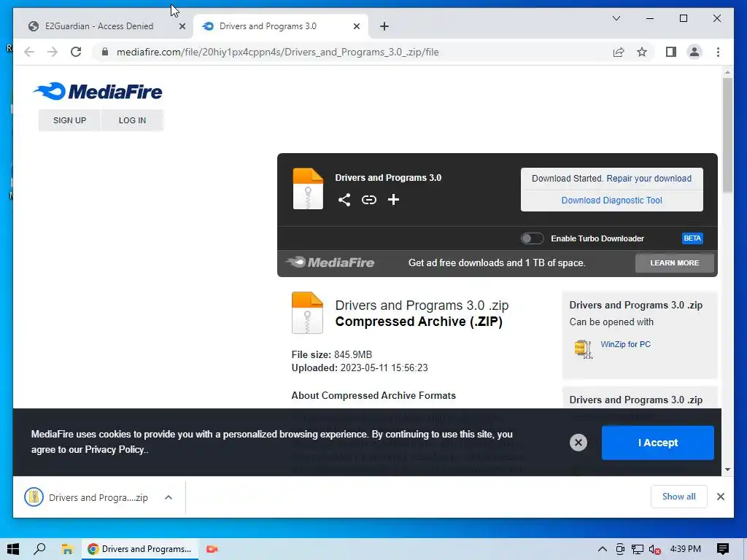Open the notification center icon
Image resolution: width=747 pixels, height=560 pixels.
click(722, 549)
